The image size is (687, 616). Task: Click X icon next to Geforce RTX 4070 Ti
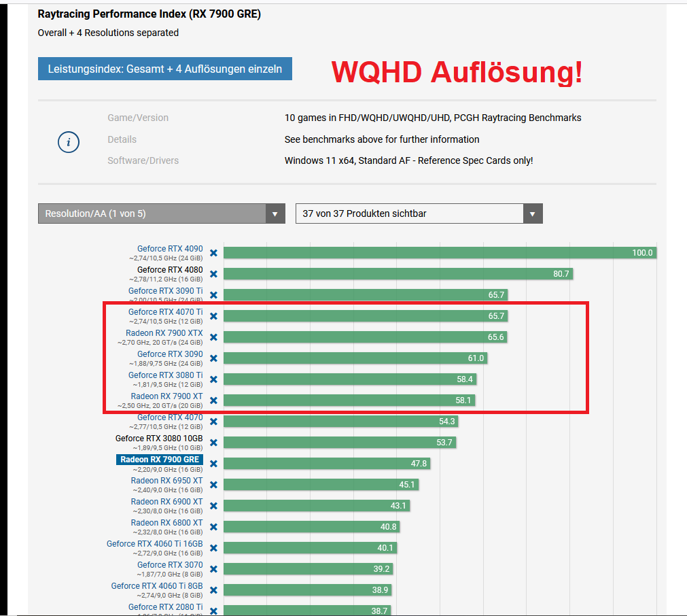pos(213,316)
